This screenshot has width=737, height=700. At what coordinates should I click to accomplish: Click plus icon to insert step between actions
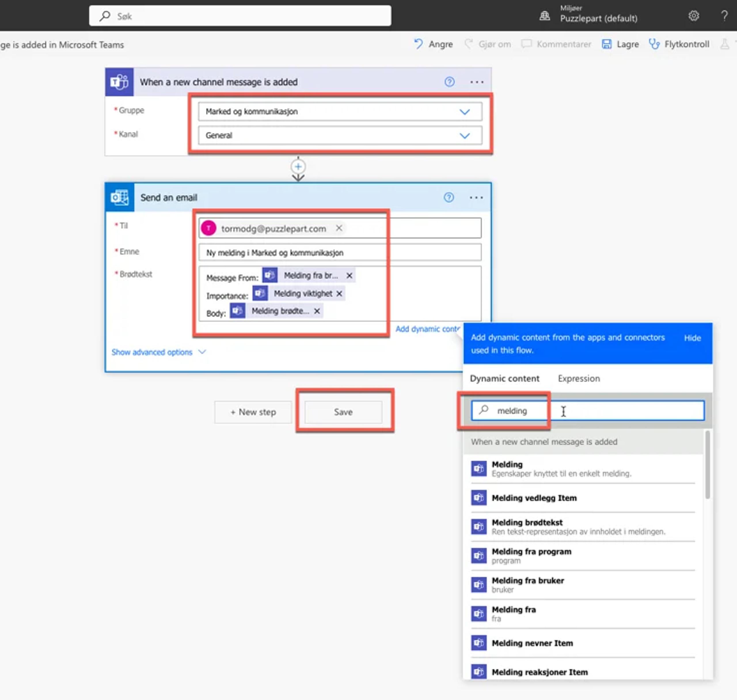tap(298, 166)
